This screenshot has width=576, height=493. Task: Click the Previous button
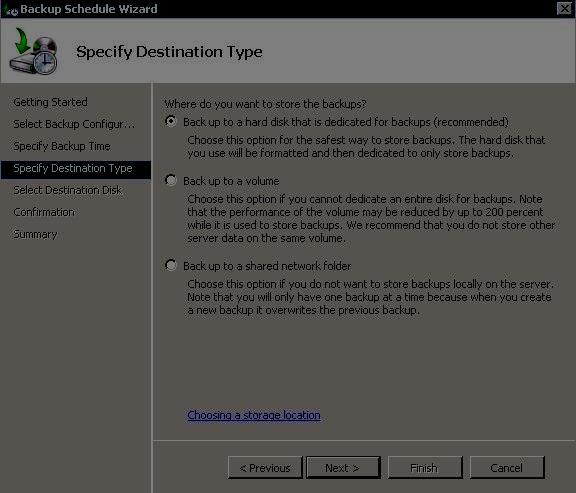(x=265, y=468)
